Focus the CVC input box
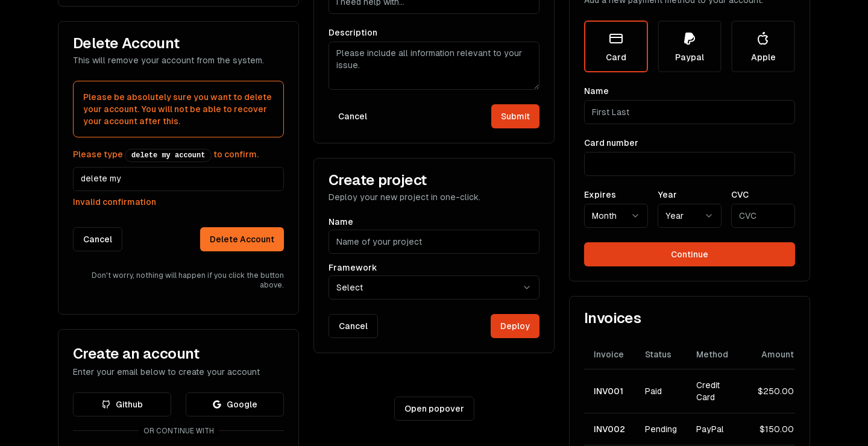 pos(763,216)
